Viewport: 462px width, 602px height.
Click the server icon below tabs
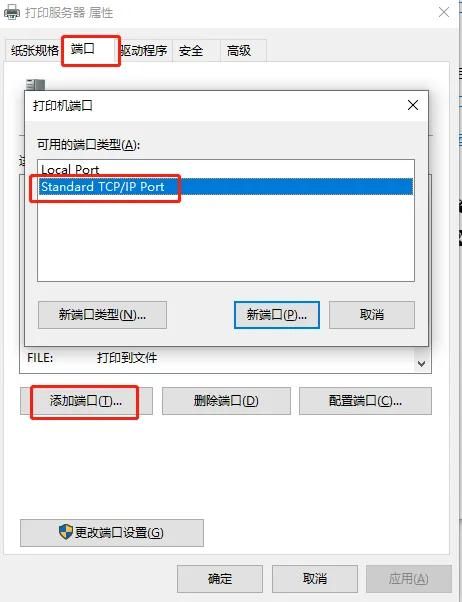pos(35,85)
